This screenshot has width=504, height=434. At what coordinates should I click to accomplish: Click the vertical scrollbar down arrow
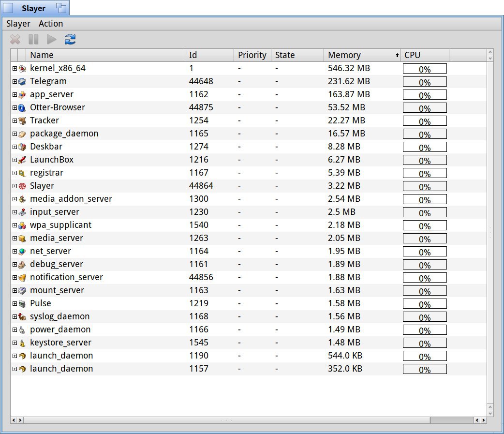pyautogui.click(x=490, y=414)
